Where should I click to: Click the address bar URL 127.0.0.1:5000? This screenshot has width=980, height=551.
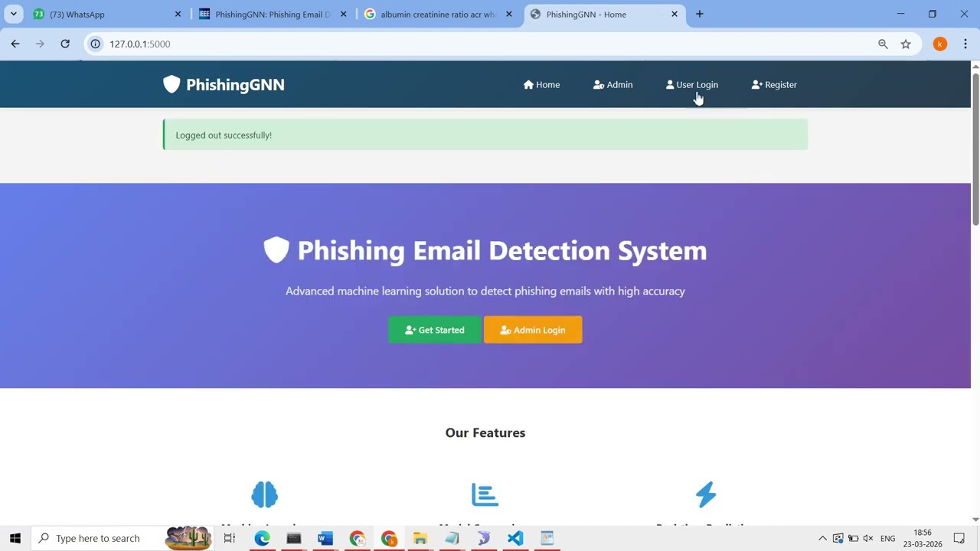click(x=140, y=44)
